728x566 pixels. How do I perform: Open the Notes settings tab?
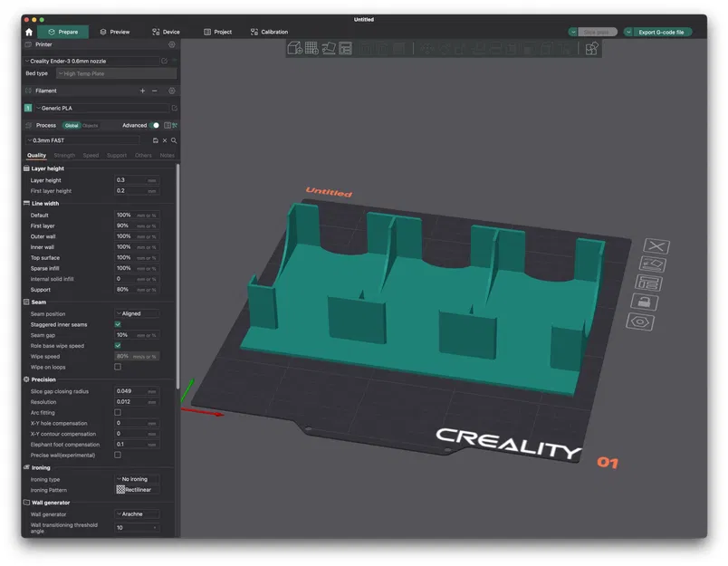click(168, 156)
